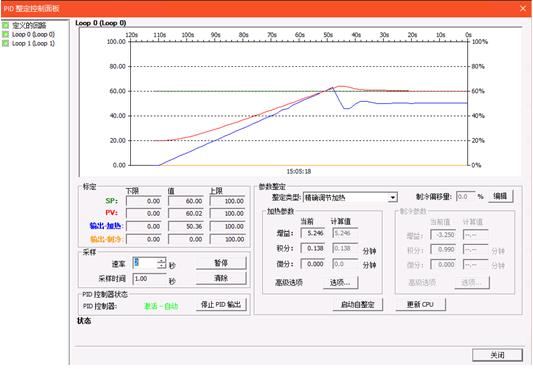The height and width of the screenshot is (369, 533).
Task: Click the 增益 current field 5.246
Action: [x=313, y=233]
